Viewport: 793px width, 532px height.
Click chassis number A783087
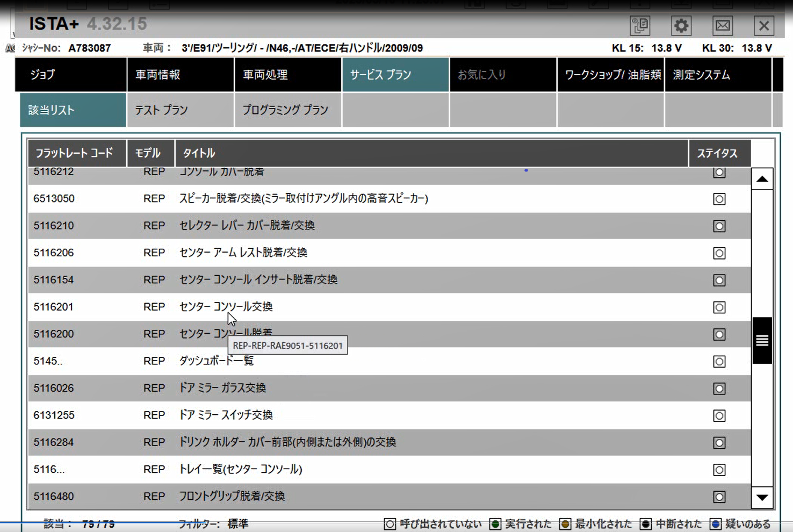coord(90,48)
